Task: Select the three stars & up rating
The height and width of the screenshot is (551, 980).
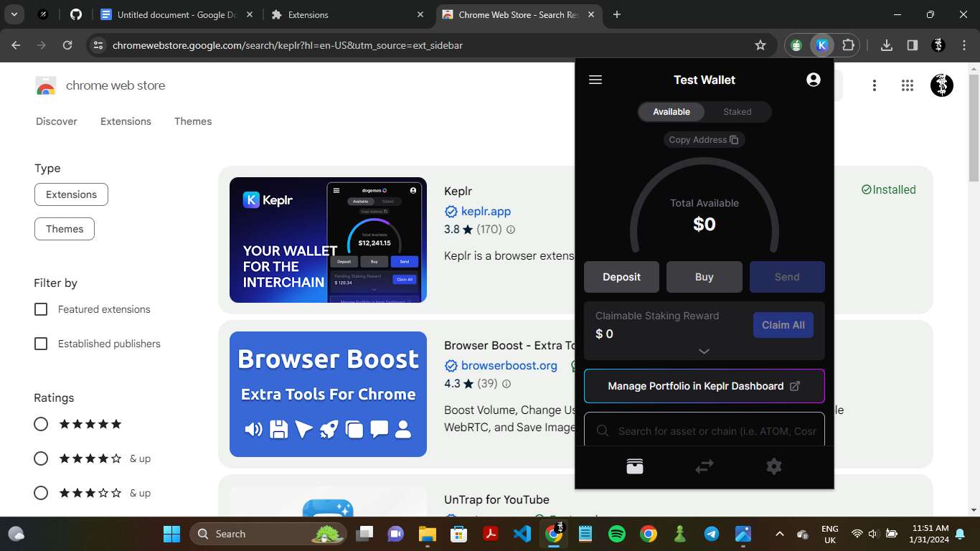Action: [41, 493]
